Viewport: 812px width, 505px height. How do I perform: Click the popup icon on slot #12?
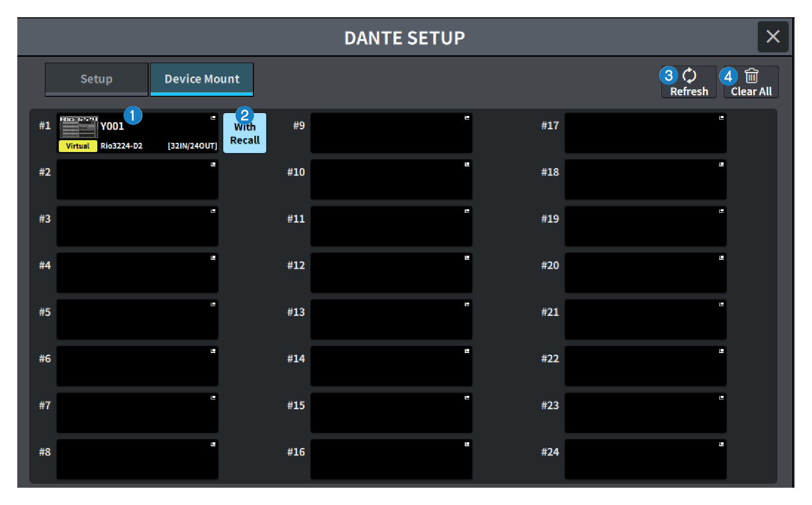(466, 257)
